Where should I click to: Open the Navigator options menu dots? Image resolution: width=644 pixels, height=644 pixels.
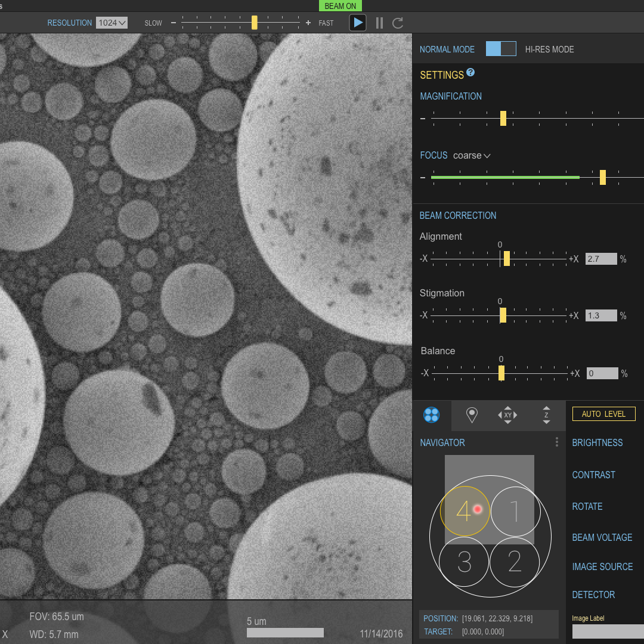[x=556, y=442]
